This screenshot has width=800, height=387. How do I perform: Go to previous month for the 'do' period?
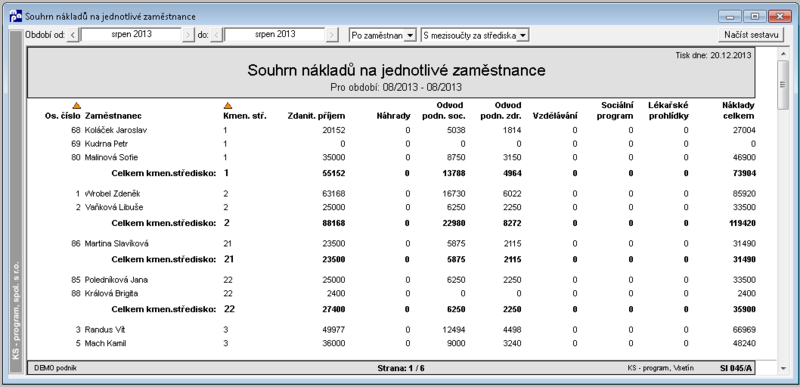click(216, 35)
